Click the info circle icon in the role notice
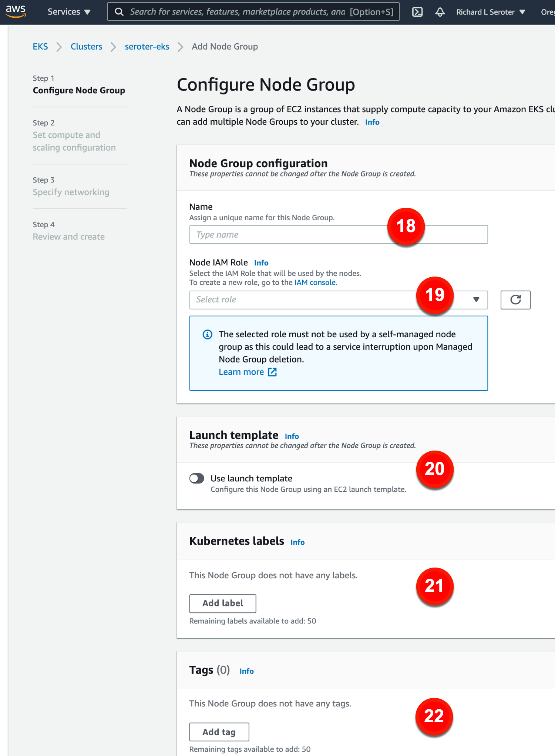 tap(208, 335)
